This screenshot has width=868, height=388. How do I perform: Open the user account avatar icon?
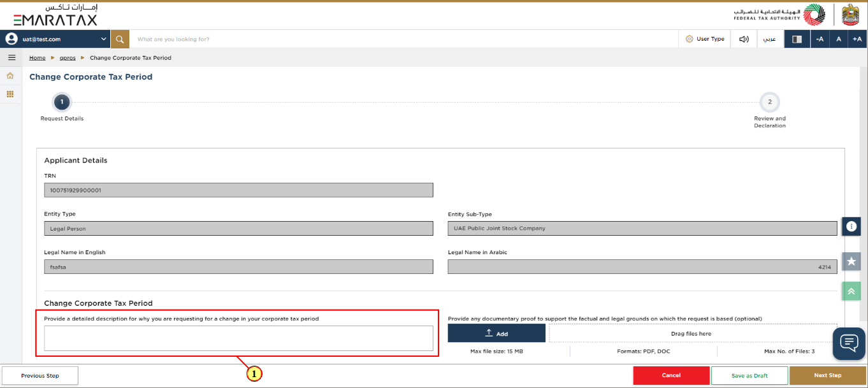click(11, 39)
